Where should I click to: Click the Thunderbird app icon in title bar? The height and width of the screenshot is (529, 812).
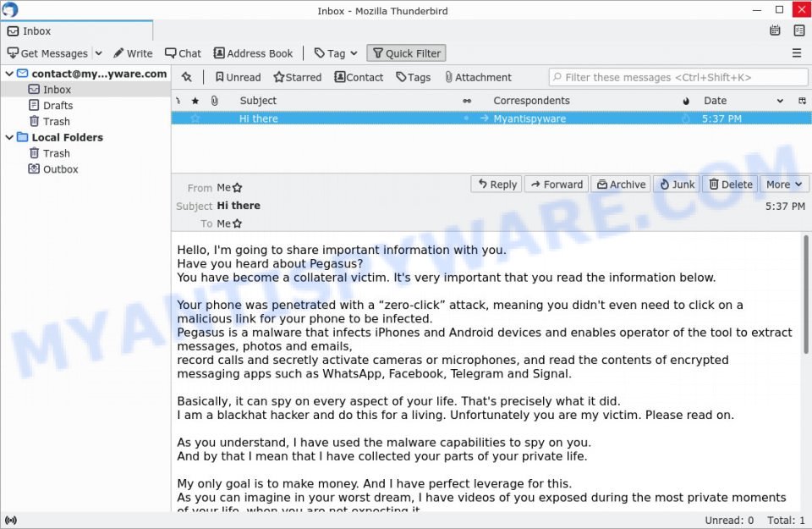pyautogui.click(x=10, y=10)
